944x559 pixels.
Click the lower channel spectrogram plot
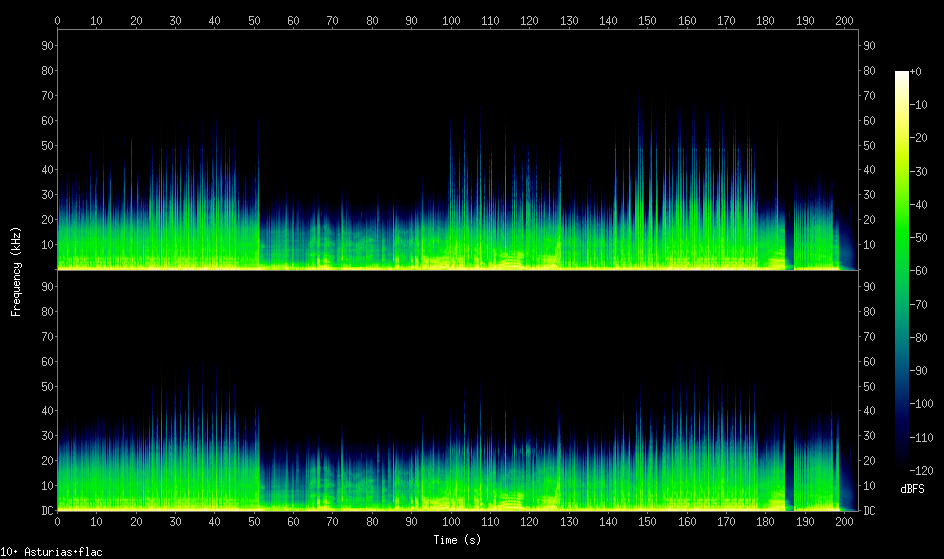click(x=458, y=391)
